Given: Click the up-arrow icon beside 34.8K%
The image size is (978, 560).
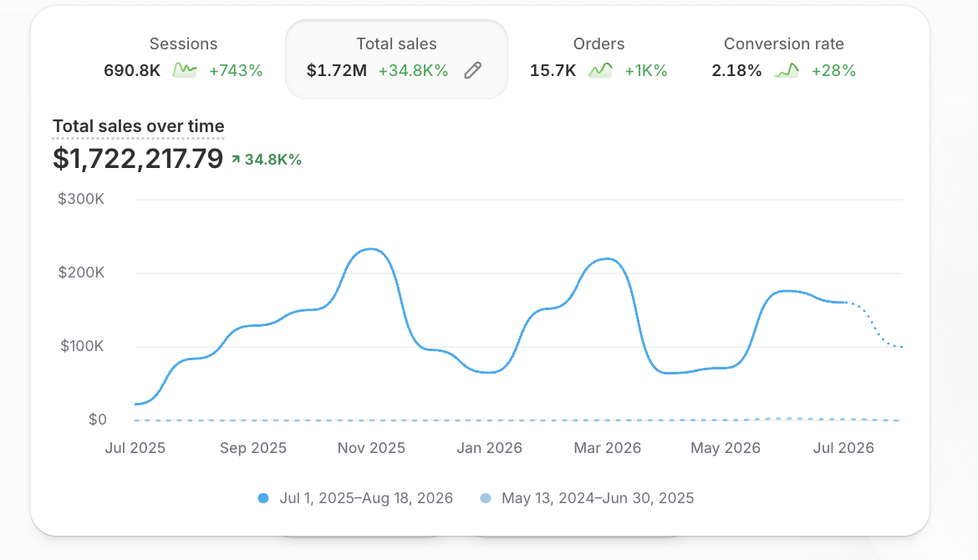Looking at the screenshot, I should [x=236, y=160].
